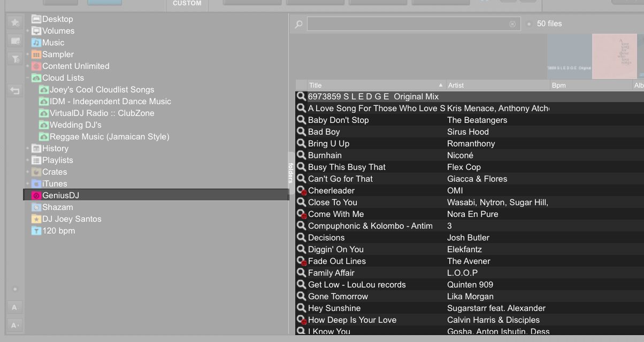This screenshot has width=644, height=342.
Task: Click the star folder icon for DJ Joey Santos
Action: tap(36, 219)
